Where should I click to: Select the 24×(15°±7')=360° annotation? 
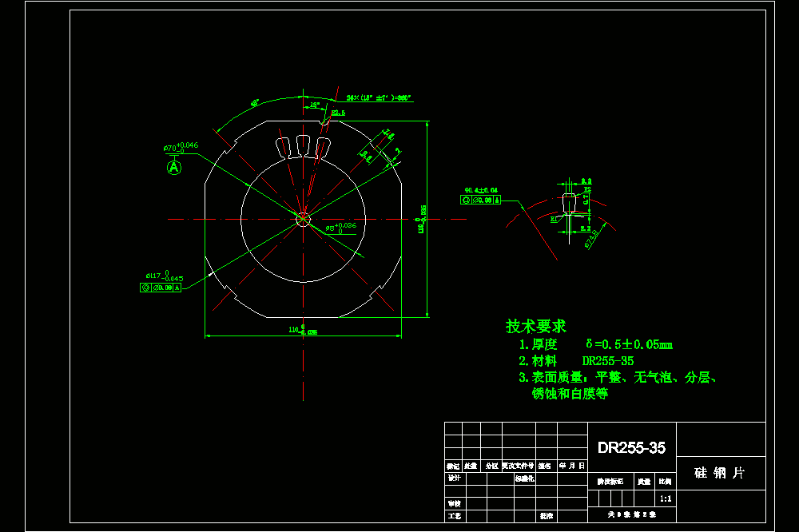[378, 97]
